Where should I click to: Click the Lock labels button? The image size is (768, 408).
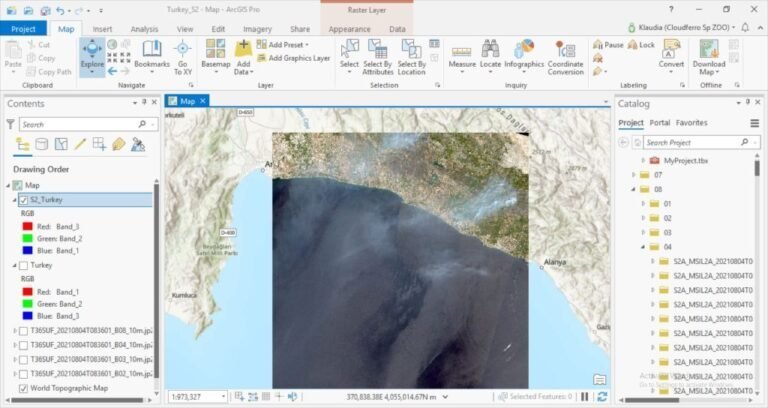pyautogui.click(x=641, y=45)
